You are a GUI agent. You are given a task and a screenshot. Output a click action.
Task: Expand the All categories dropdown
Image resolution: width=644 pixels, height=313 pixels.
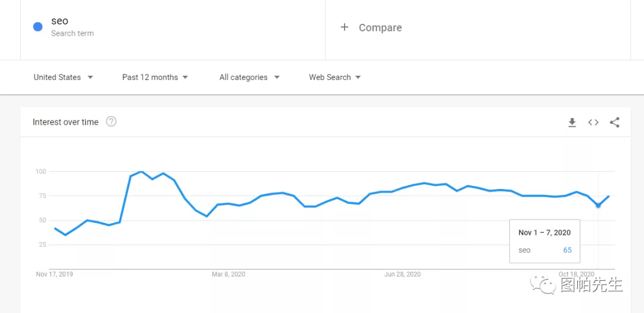point(249,77)
